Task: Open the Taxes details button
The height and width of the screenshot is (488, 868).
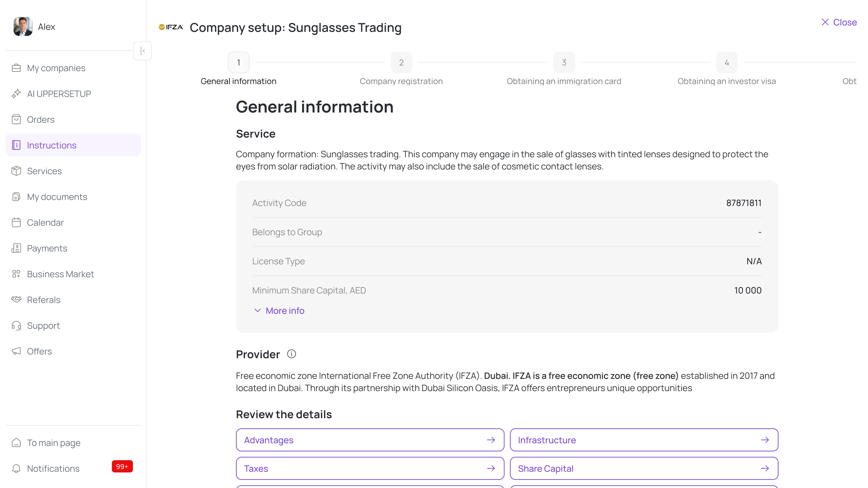Action: tap(370, 469)
